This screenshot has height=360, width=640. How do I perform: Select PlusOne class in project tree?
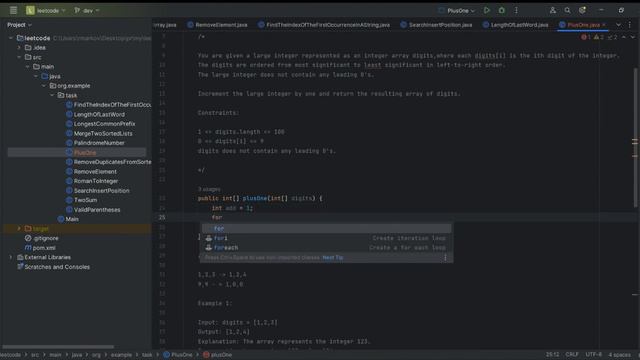[x=81, y=153]
